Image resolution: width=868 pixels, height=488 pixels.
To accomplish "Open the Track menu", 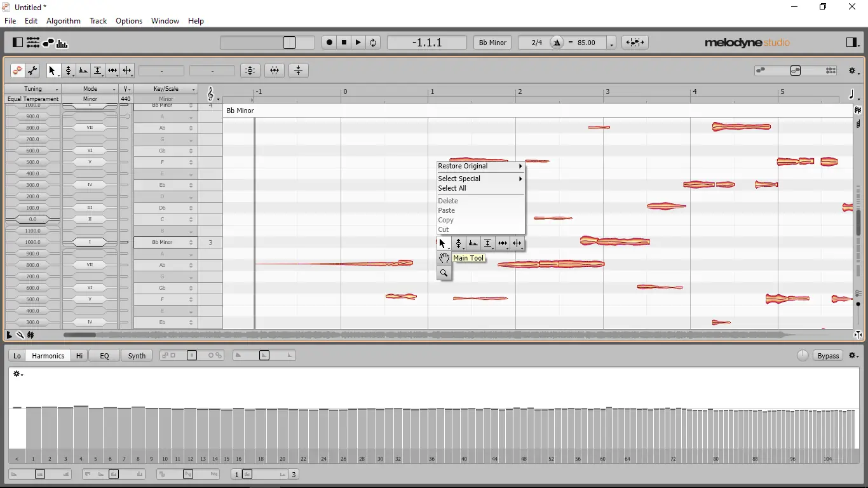I will (98, 21).
